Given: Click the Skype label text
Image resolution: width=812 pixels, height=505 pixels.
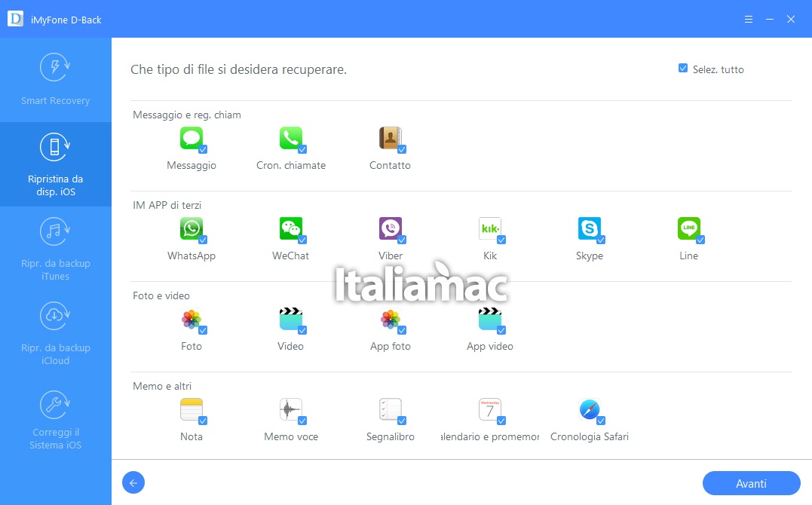Looking at the screenshot, I should [590, 256].
